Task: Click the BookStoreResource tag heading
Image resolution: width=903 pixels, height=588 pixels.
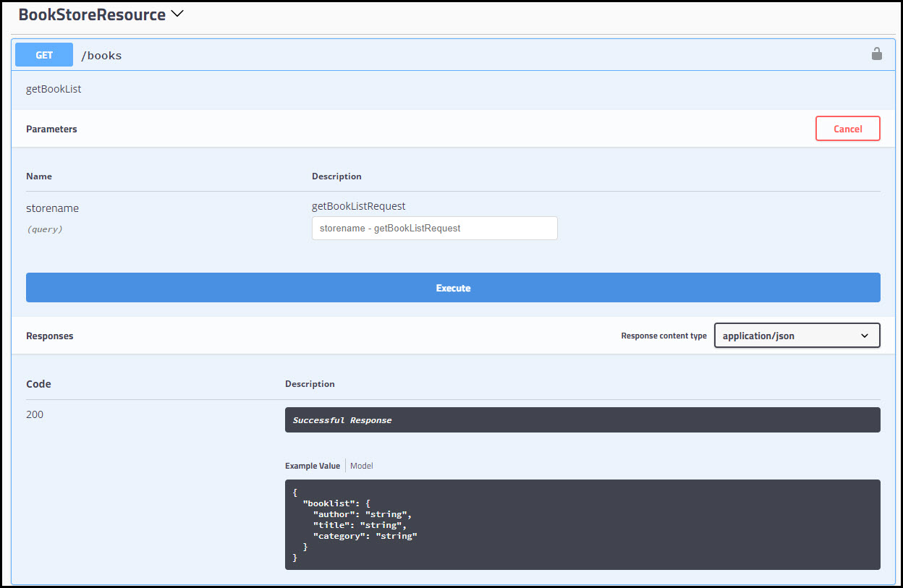Action: [92, 14]
